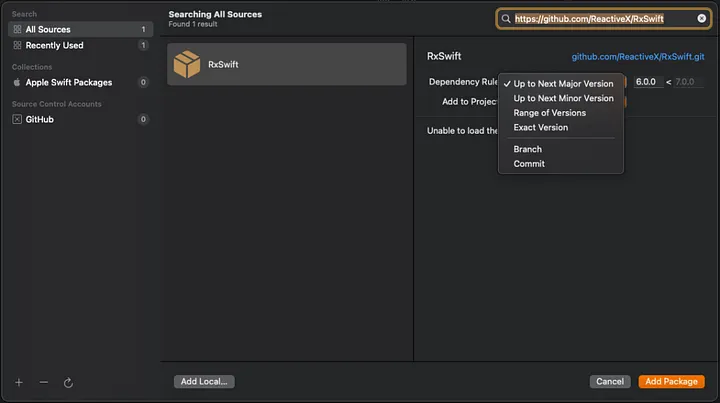Viewport: 720px width, 403px height.
Task: Clear the package URL search field
Action: click(702, 18)
